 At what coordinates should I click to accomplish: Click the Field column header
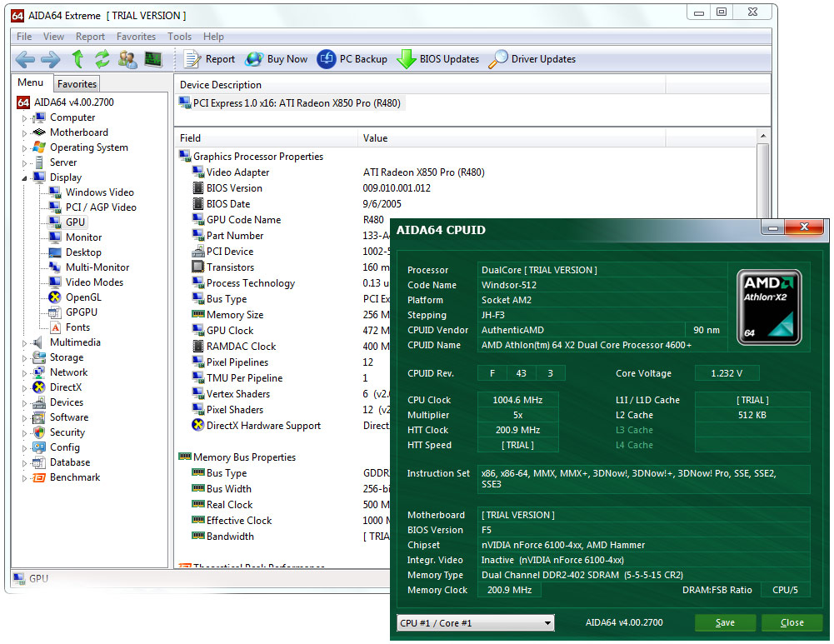tap(266, 138)
